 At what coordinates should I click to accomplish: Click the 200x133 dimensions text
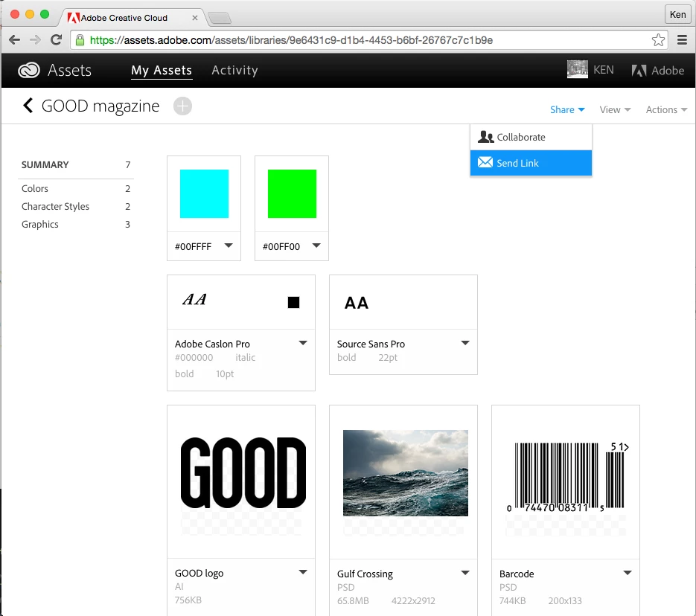(564, 600)
